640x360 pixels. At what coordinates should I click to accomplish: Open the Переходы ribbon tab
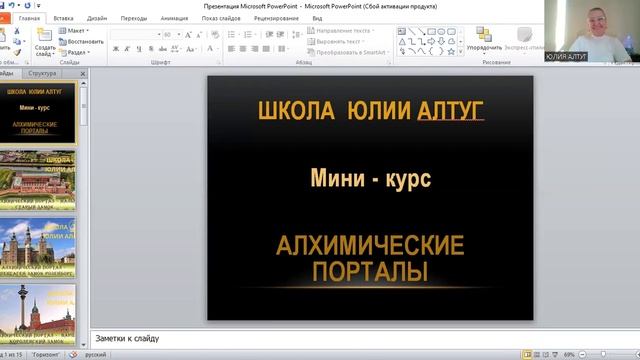pos(133,18)
